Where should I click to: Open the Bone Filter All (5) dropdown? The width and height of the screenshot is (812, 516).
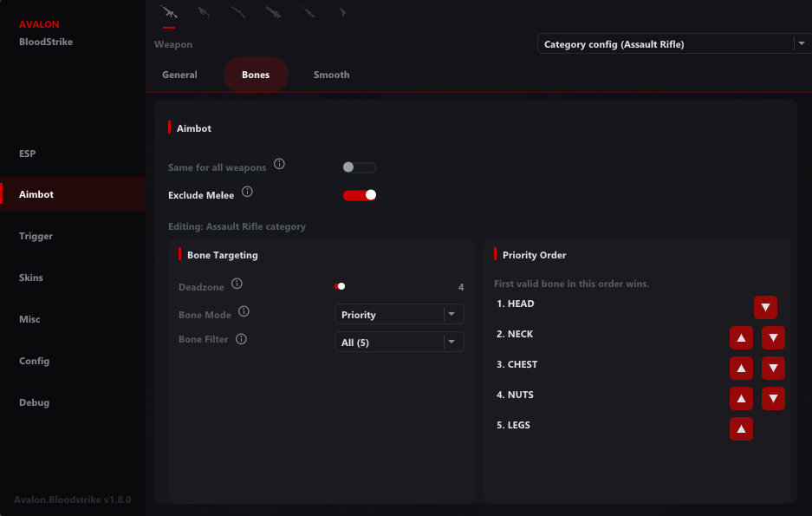click(x=400, y=342)
